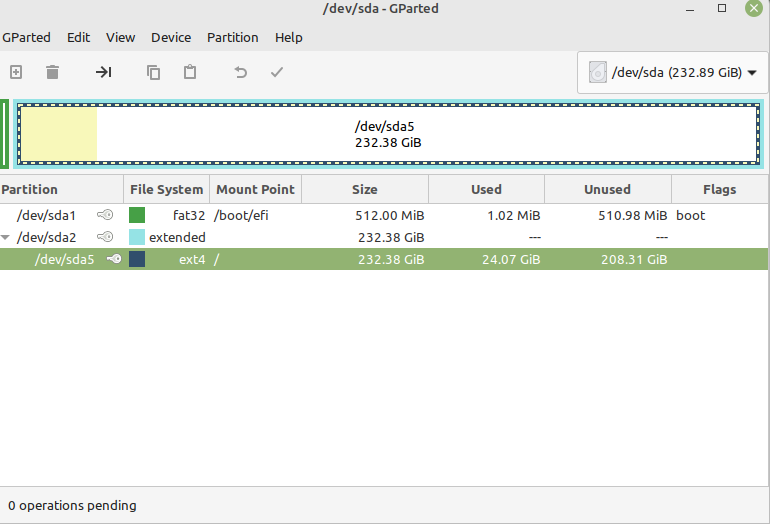Viewport: 770px width, 524px height.
Task: Click the Copy partition icon
Action: tap(153, 72)
